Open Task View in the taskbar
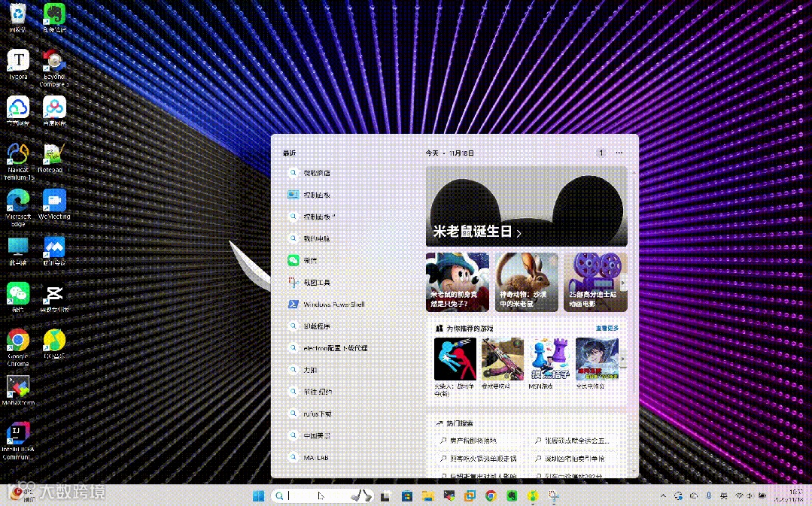 (x=385, y=496)
